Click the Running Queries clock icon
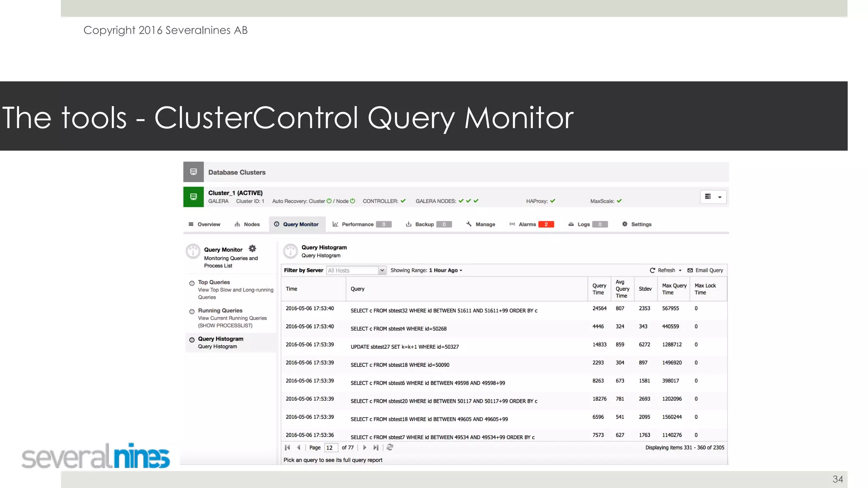The width and height of the screenshot is (868, 488). pyautogui.click(x=192, y=311)
